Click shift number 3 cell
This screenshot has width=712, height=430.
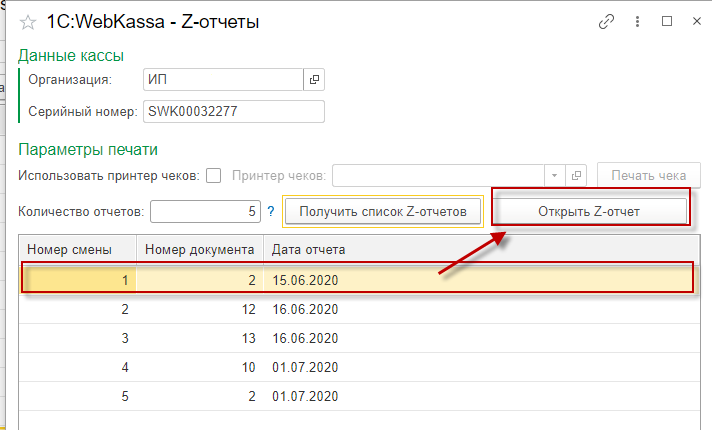point(77,338)
